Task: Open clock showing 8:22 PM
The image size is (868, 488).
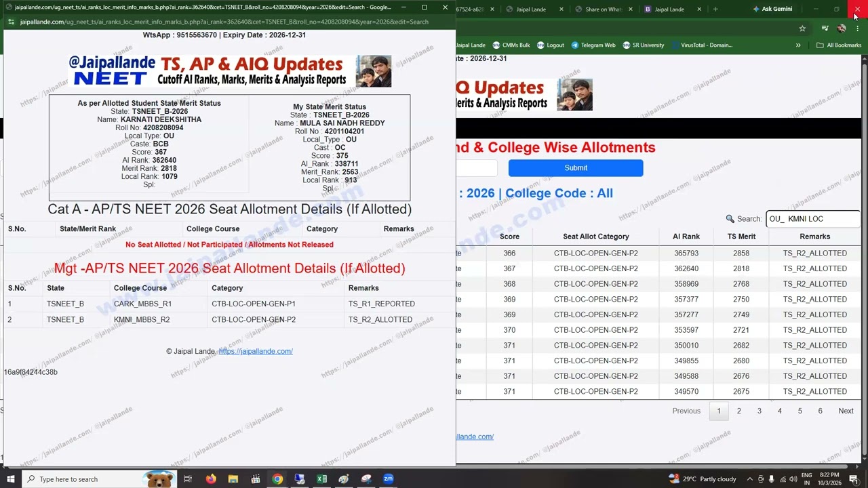Action: [830, 479]
